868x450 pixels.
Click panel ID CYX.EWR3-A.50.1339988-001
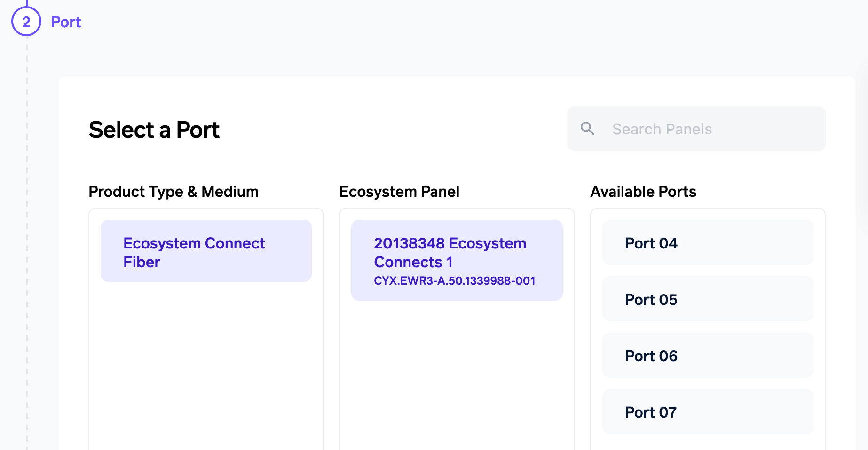(454, 281)
